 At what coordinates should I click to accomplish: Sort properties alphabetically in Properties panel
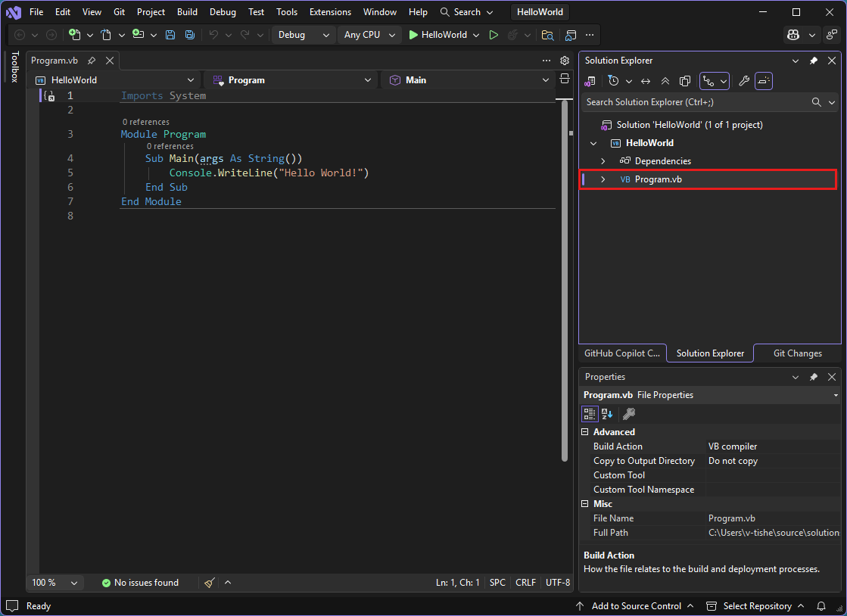coord(606,413)
